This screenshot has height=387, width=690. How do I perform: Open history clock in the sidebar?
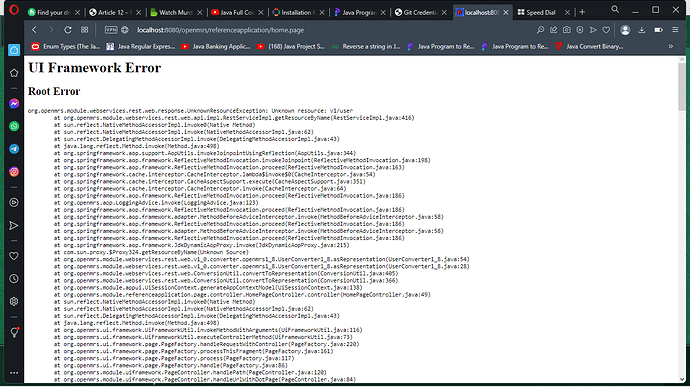pos(14,279)
